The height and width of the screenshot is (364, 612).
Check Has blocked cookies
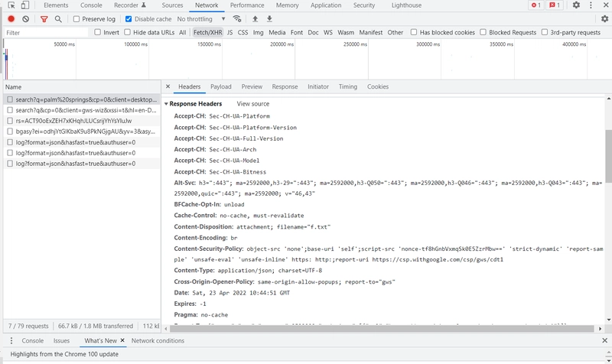coord(414,32)
